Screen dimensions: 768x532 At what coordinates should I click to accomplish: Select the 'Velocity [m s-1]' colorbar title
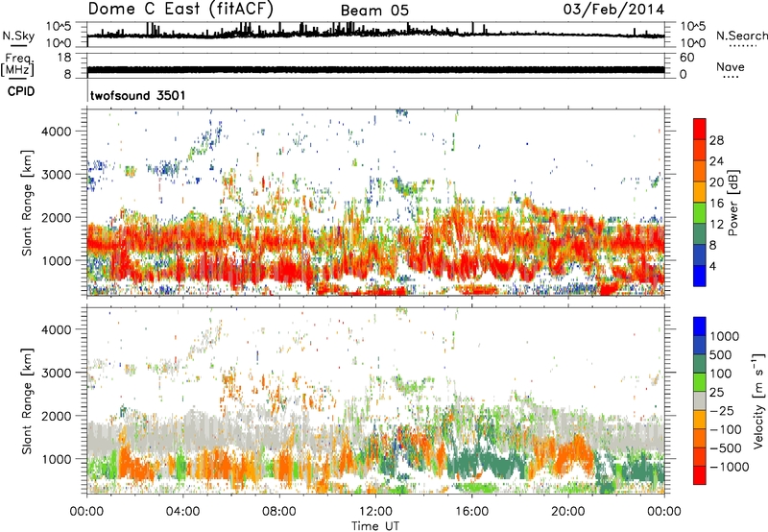[x=758, y=401]
